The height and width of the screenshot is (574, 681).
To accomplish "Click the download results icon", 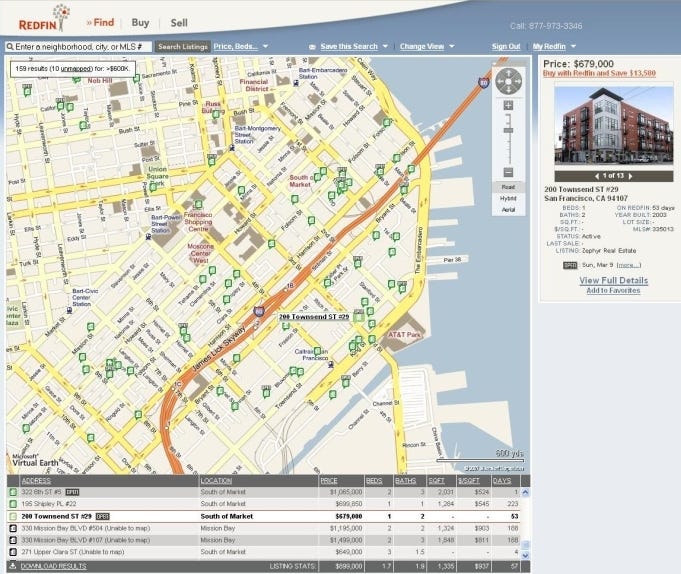I will click(x=13, y=566).
